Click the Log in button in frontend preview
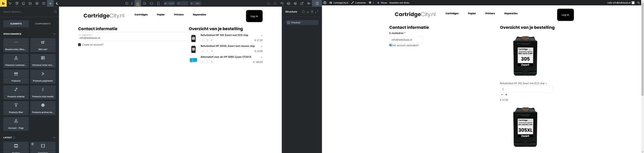The height and width of the screenshot is (153, 644). [566, 15]
